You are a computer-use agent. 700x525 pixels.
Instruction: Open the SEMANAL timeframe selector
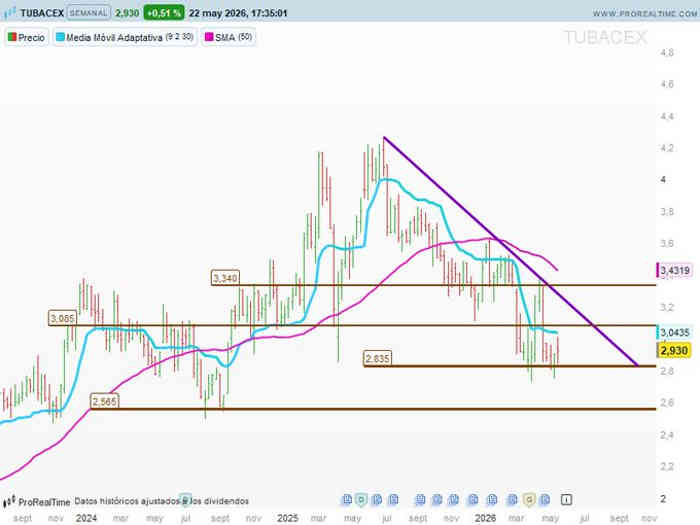tap(88, 13)
